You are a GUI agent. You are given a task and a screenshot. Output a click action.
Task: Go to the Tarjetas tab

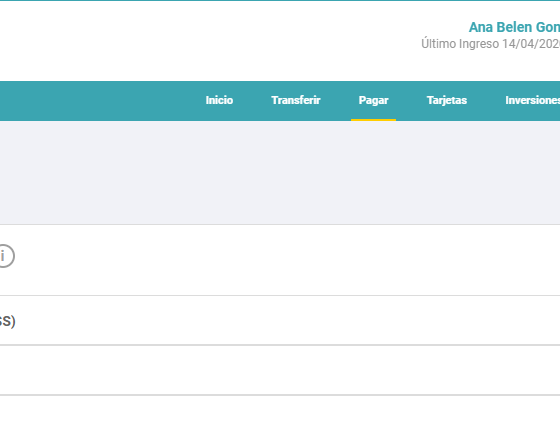click(x=447, y=100)
